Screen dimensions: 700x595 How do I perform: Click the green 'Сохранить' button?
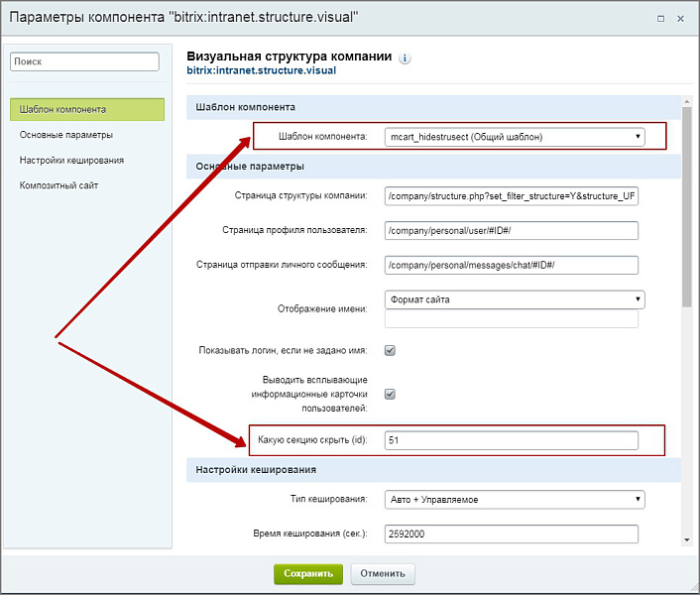[308, 573]
